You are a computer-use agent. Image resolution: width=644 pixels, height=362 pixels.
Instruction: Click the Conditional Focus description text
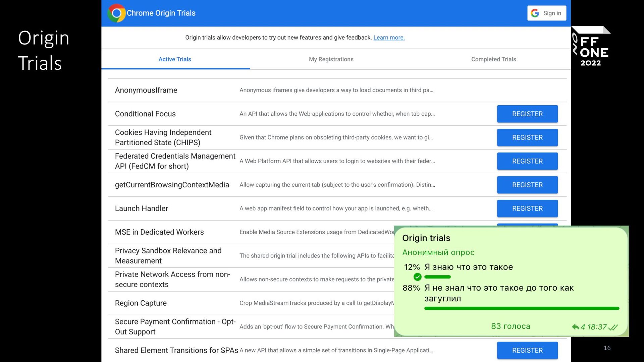click(x=337, y=114)
